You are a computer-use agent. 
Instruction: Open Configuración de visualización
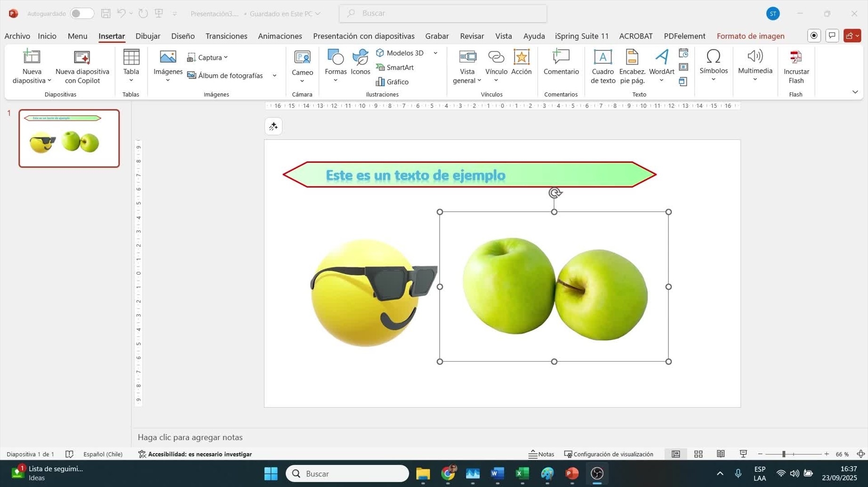[x=609, y=454]
